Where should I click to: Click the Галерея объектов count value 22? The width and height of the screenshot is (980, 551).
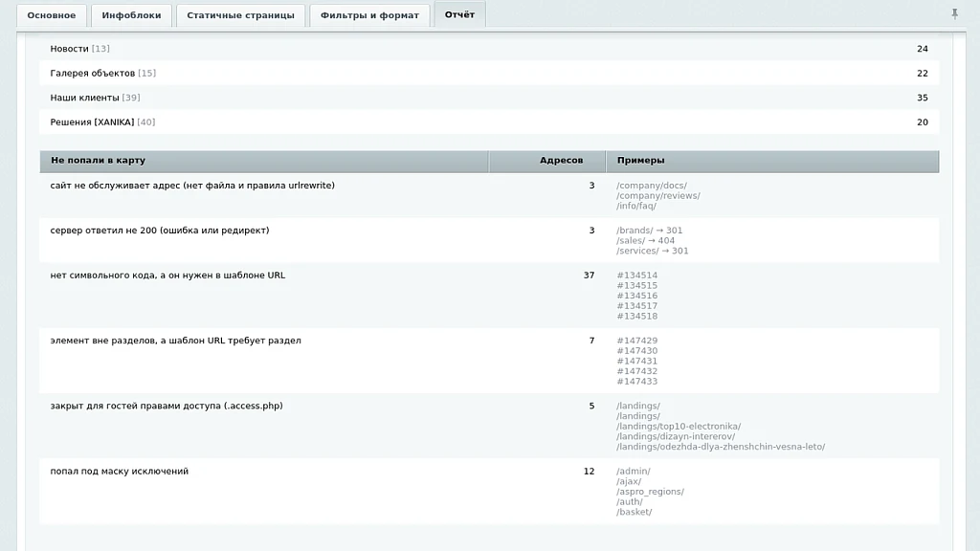(922, 73)
